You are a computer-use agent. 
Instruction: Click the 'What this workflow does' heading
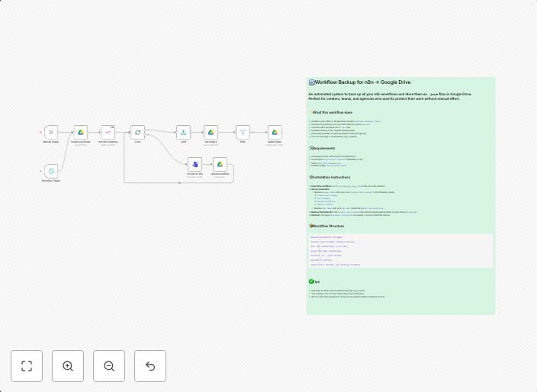(x=333, y=112)
